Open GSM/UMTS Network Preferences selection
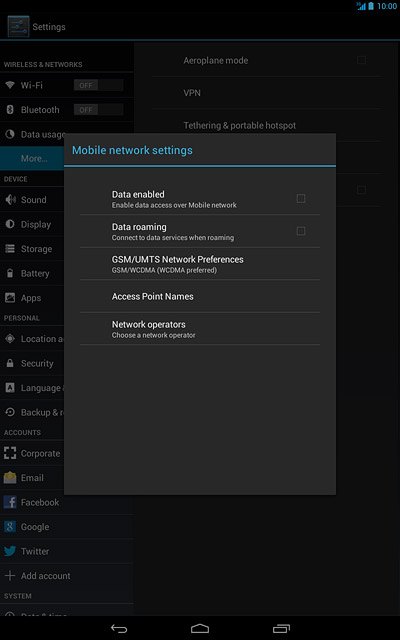This screenshot has height=640, width=400. 200,264
